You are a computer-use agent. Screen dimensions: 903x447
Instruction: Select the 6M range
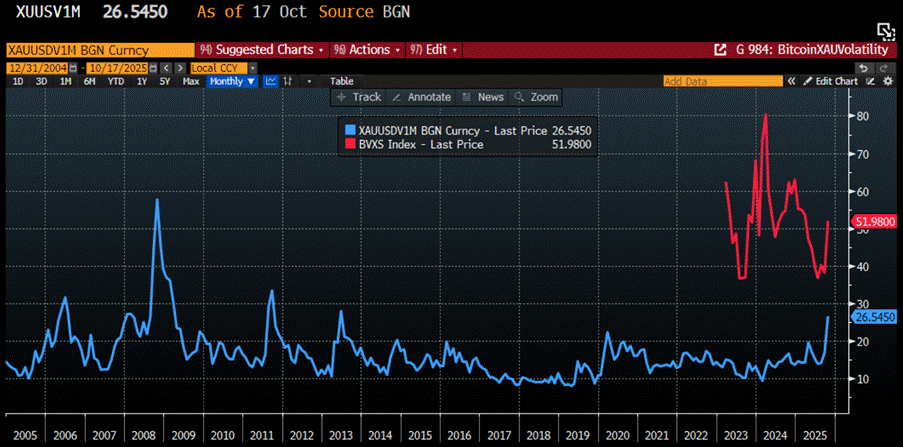point(89,81)
